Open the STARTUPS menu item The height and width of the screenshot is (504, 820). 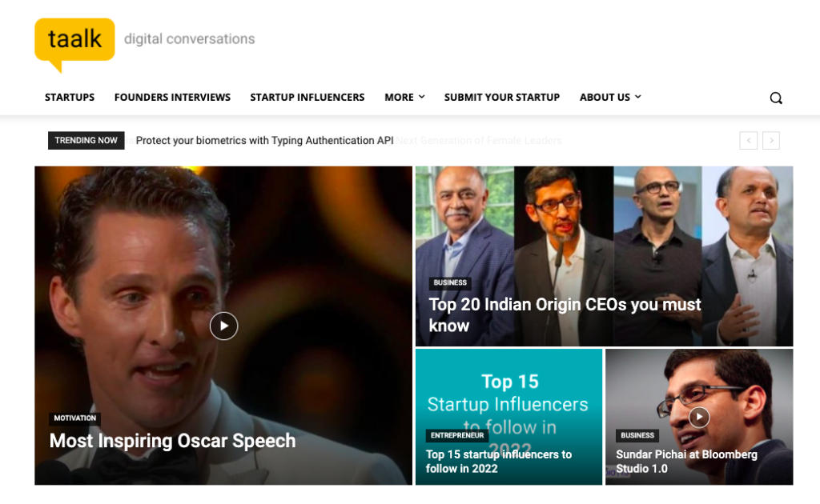(69, 97)
